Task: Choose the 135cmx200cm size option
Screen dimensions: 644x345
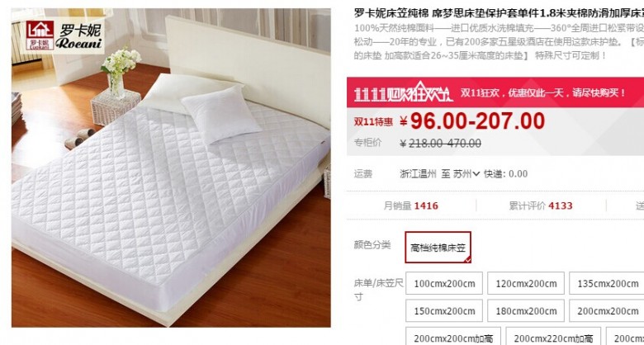Action: pos(607,283)
